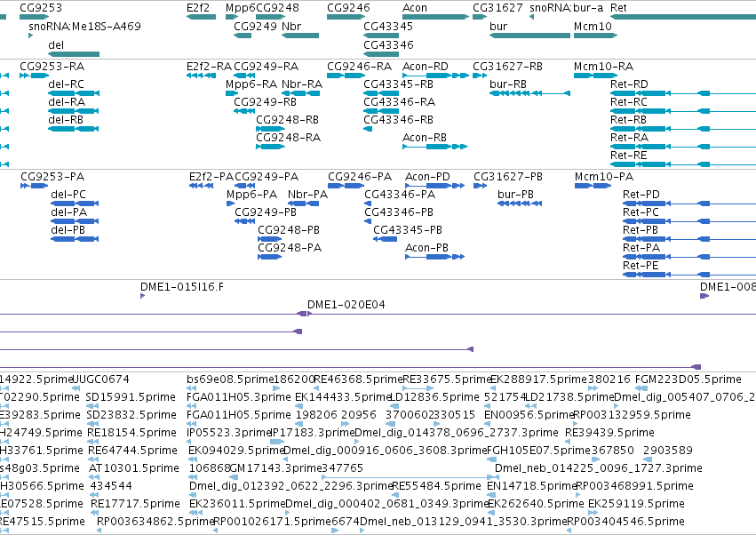Click the RE18154.5prime label
Viewport: 756px width, 535px height.
131,432
